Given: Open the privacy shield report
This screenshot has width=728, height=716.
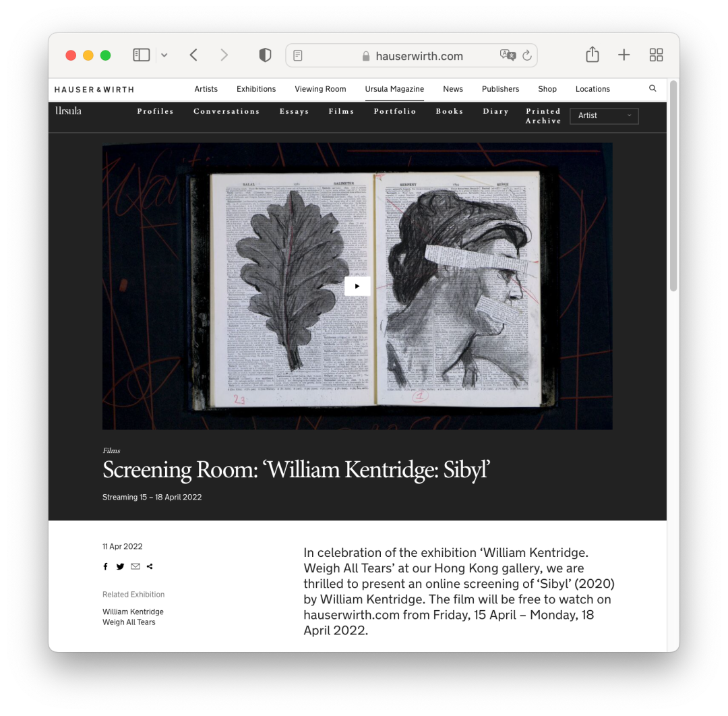Looking at the screenshot, I should point(265,55).
